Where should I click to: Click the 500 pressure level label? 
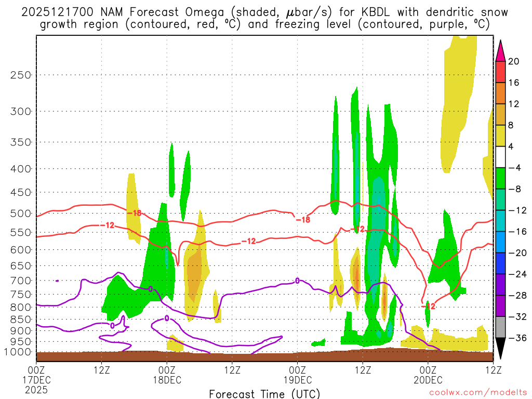[x=21, y=214]
